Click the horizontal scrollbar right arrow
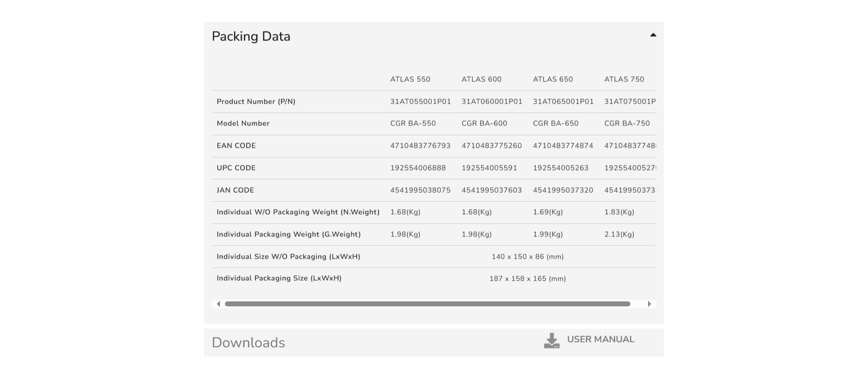The image size is (868, 381). point(649,304)
